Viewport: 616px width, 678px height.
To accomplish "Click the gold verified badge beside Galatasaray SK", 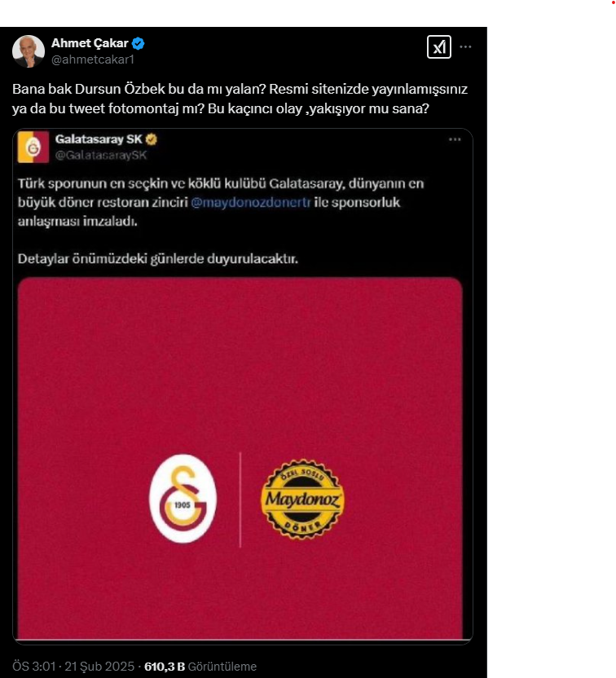I will 152,140.
